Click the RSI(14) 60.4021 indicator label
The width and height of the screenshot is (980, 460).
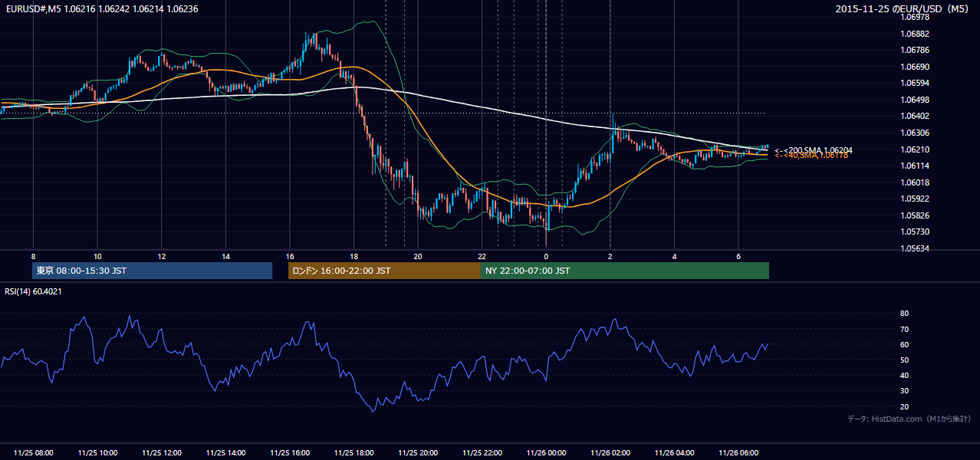34,291
